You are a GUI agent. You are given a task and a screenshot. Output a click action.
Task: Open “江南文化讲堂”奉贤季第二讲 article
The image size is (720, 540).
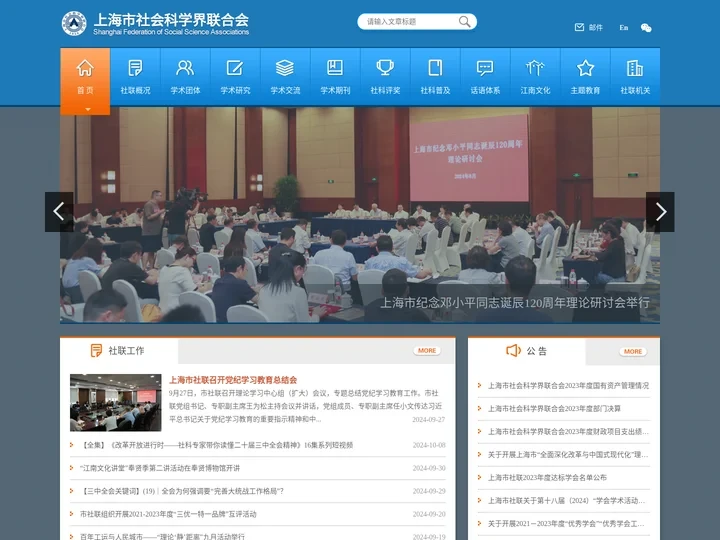[x=160, y=468]
